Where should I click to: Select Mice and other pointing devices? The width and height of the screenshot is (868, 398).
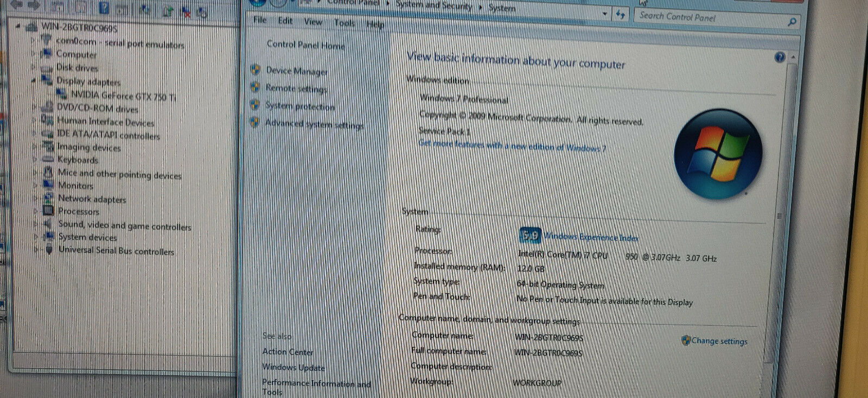(119, 174)
